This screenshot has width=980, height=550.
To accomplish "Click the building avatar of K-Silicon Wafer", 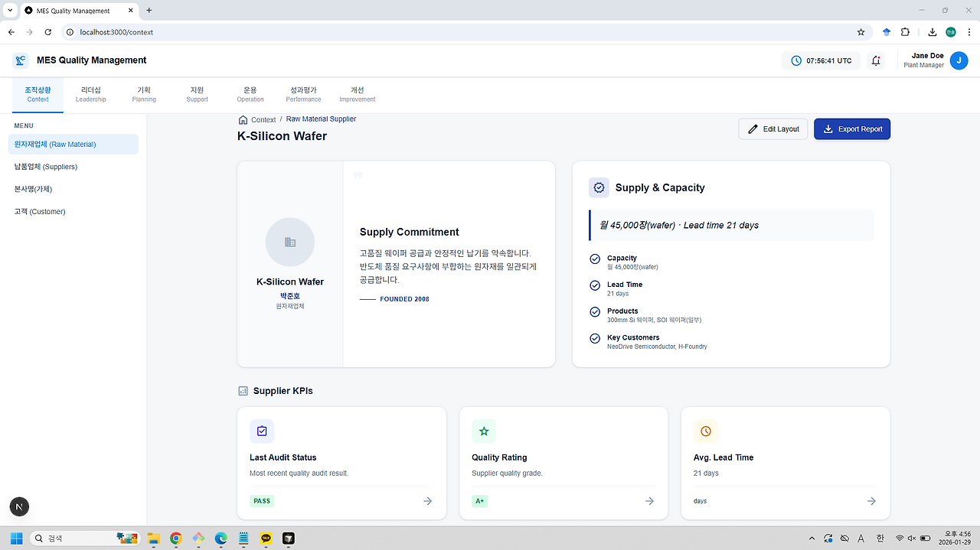I will 290,242.
